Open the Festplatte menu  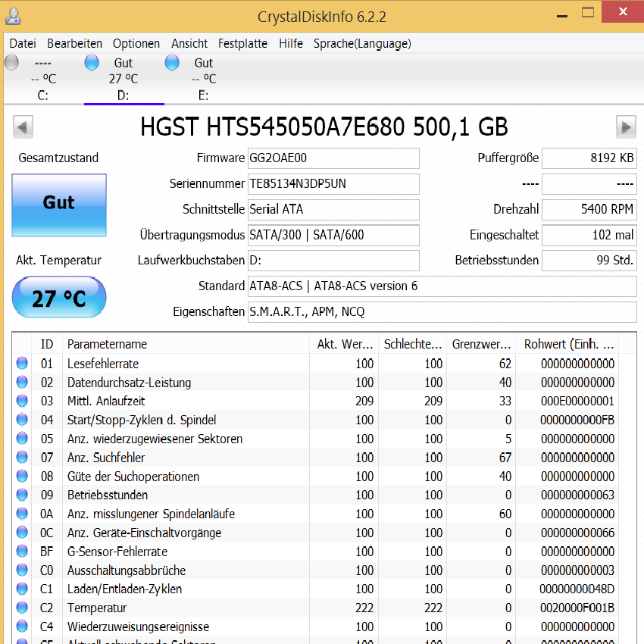point(242,43)
